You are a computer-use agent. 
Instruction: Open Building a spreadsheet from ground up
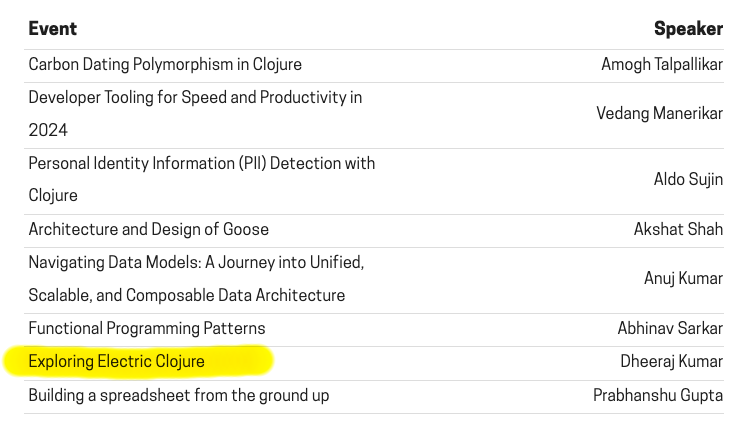click(178, 395)
